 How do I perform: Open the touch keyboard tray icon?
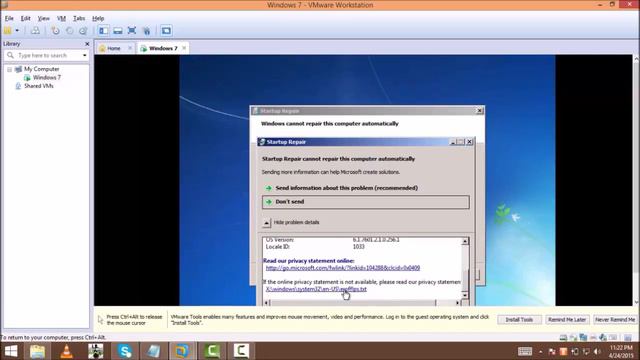tap(525, 351)
